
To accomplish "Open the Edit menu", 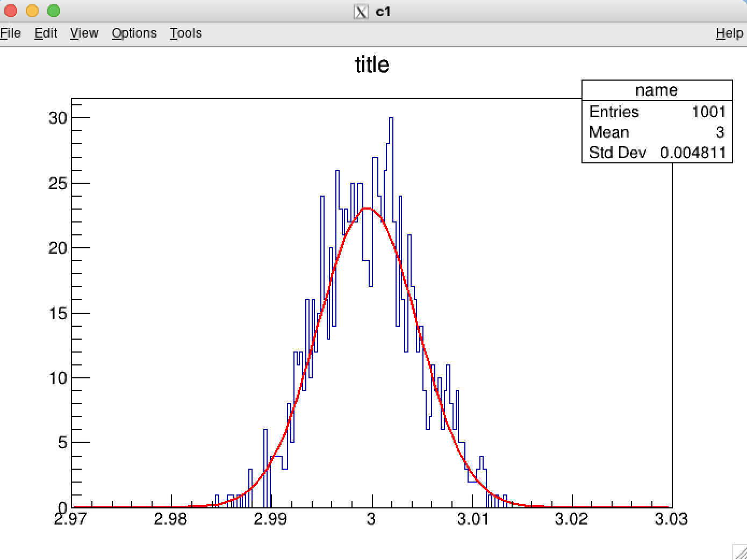I will point(46,33).
